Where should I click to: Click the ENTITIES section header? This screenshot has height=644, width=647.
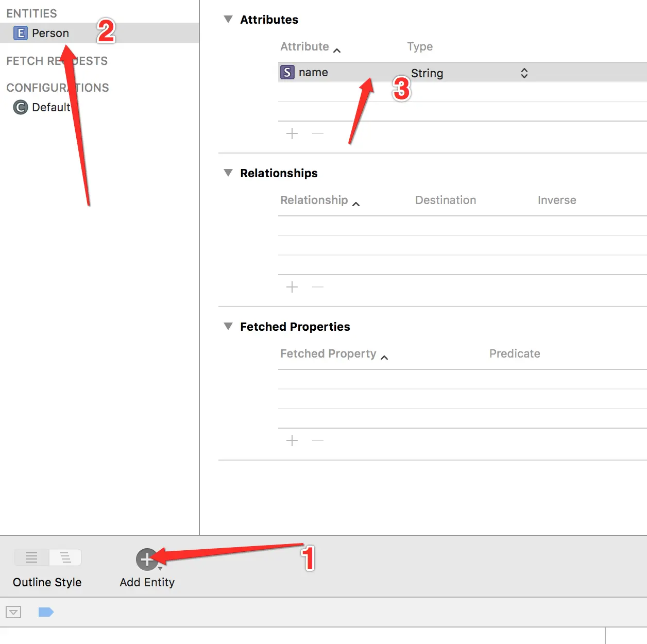(31, 13)
